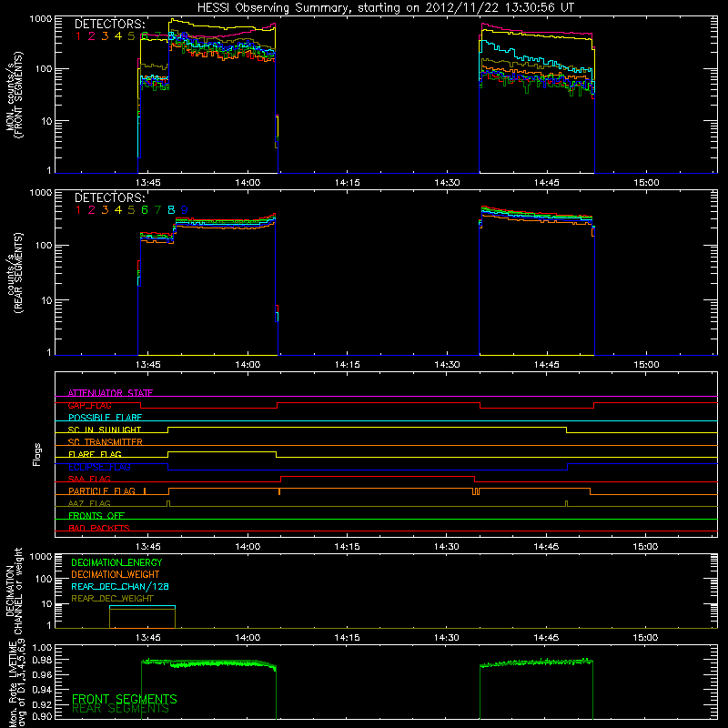Select the SC_IN_SUNLIGHT flag label
Viewport: 728px width, 728px height.
click(x=105, y=430)
